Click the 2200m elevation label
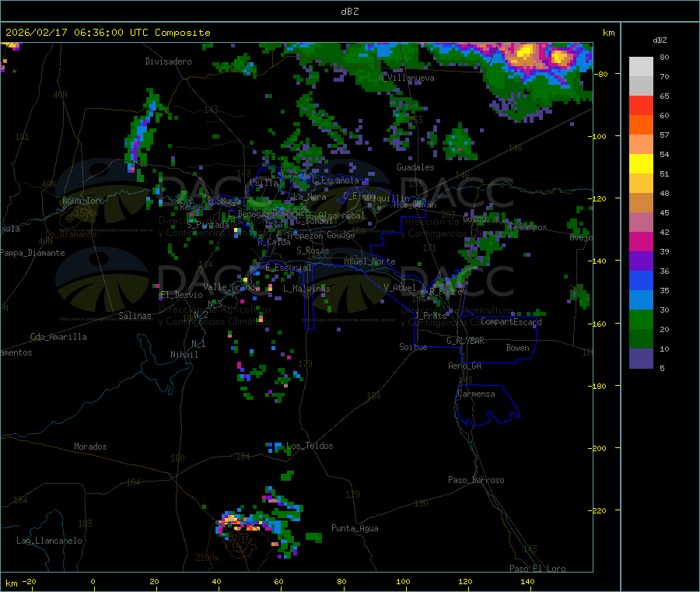The image size is (700, 592). [x=207, y=558]
